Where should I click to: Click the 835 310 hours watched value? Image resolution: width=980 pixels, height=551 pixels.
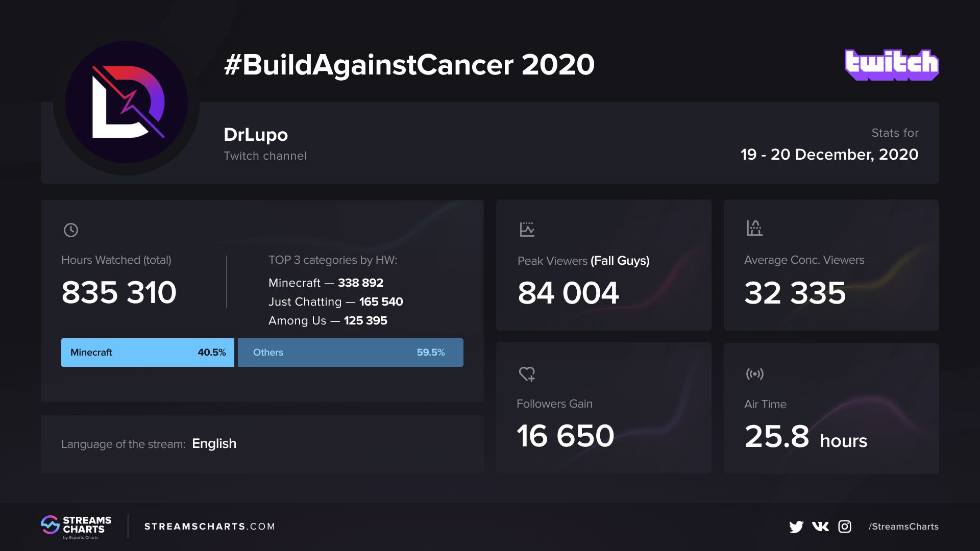tap(119, 292)
